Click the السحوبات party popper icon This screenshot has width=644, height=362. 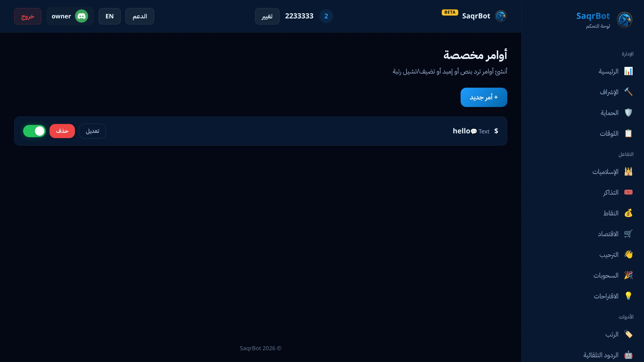click(628, 275)
